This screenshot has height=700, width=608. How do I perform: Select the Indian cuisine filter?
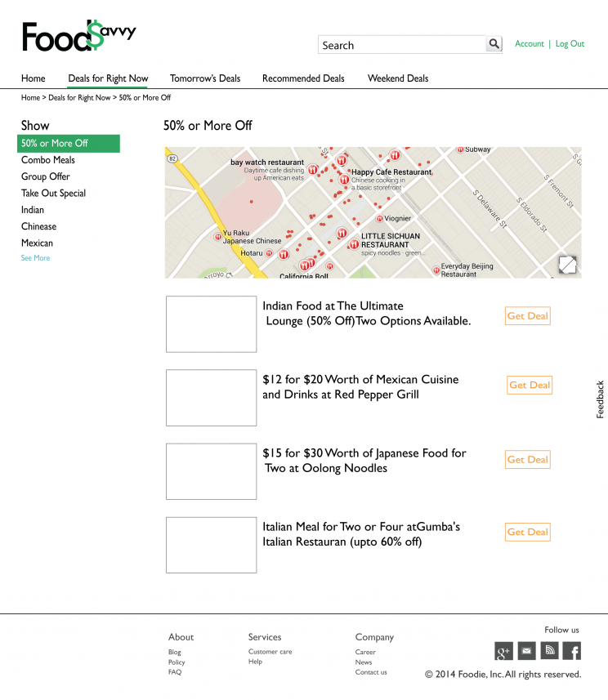coord(33,210)
